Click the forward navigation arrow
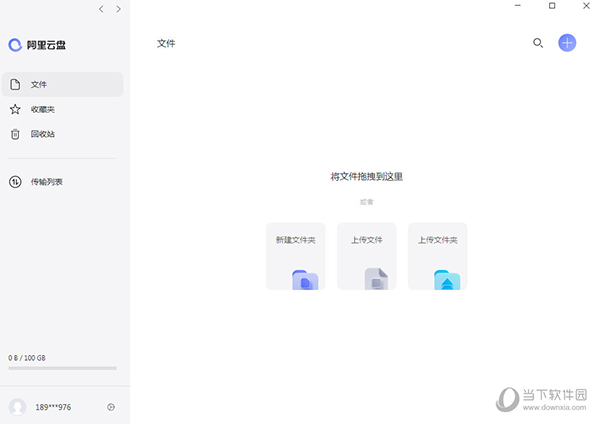The image size is (600, 424). 118,9
